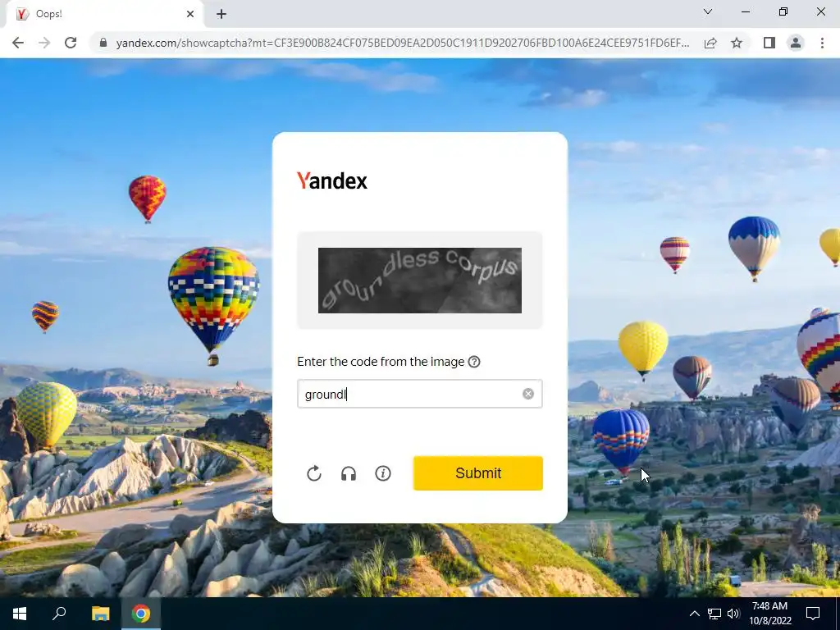Open Chrome three-dot menu
This screenshot has width=840, height=630.
(822, 43)
